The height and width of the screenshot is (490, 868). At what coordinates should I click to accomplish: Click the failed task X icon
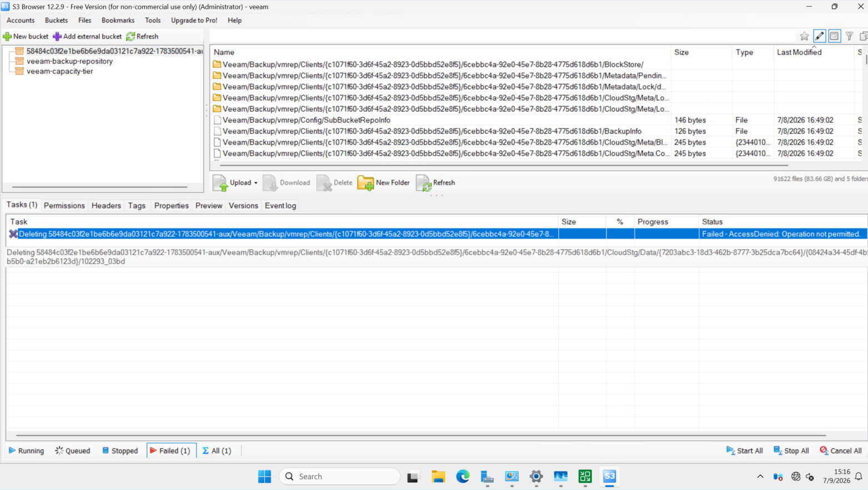tap(13, 234)
